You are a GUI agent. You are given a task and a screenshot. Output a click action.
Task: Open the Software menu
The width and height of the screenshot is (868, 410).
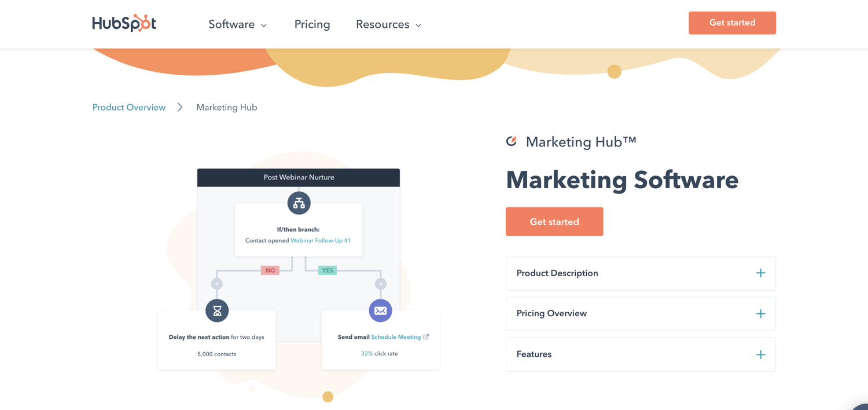[237, 24]
